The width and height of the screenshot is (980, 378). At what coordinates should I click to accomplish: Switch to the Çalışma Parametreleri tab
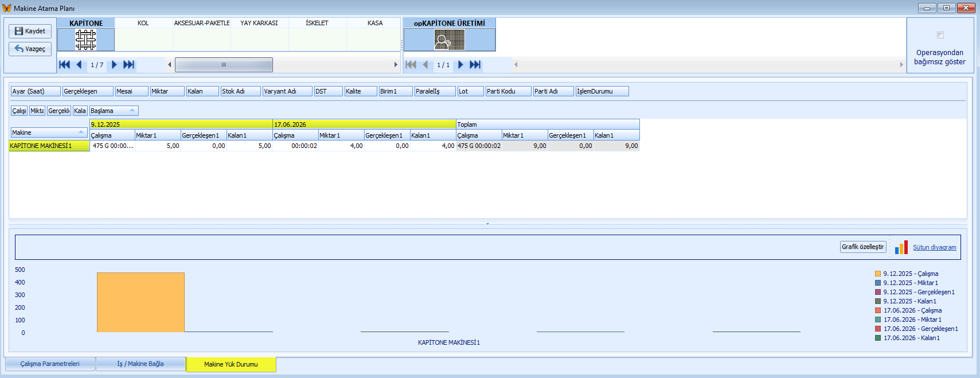(50, 364)
